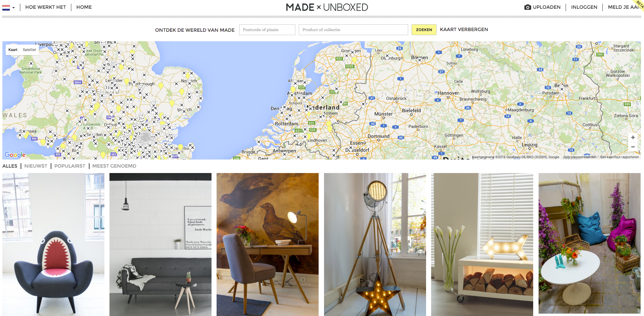The image size is (644, 316).
Task: Switch map to Satelliet view
Action: pos(29,50)
